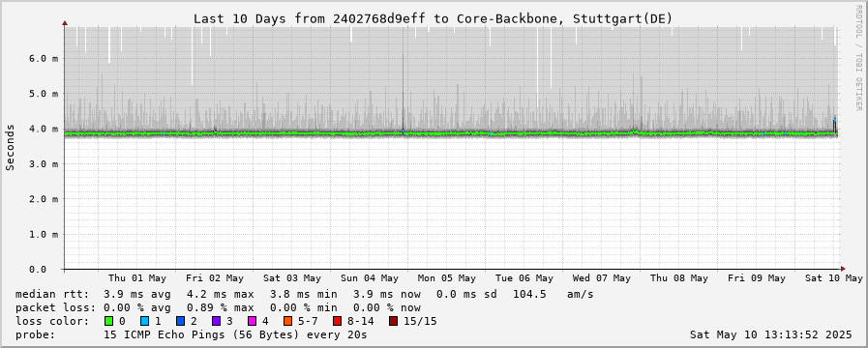Click the Thu 01 May axis label
Viewport: 868px width, 348px height.
(x=137, y=277)
